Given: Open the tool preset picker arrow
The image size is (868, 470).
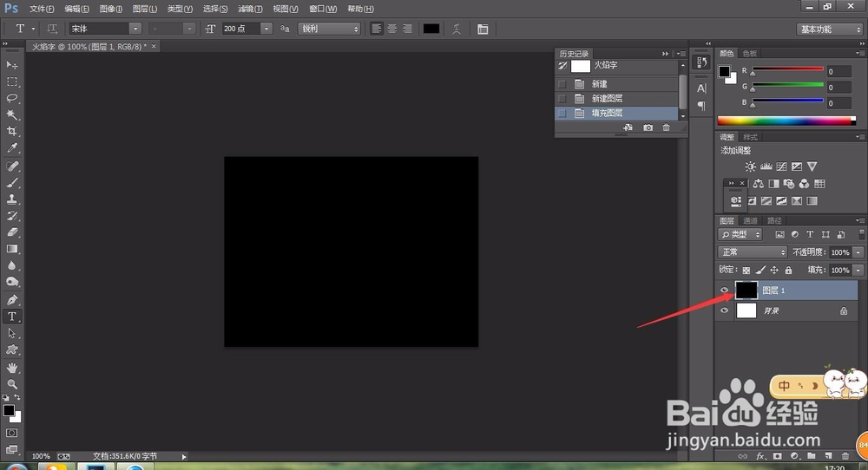Looking at the screenshot, I should pyautogui.click(x=33, y=29).
